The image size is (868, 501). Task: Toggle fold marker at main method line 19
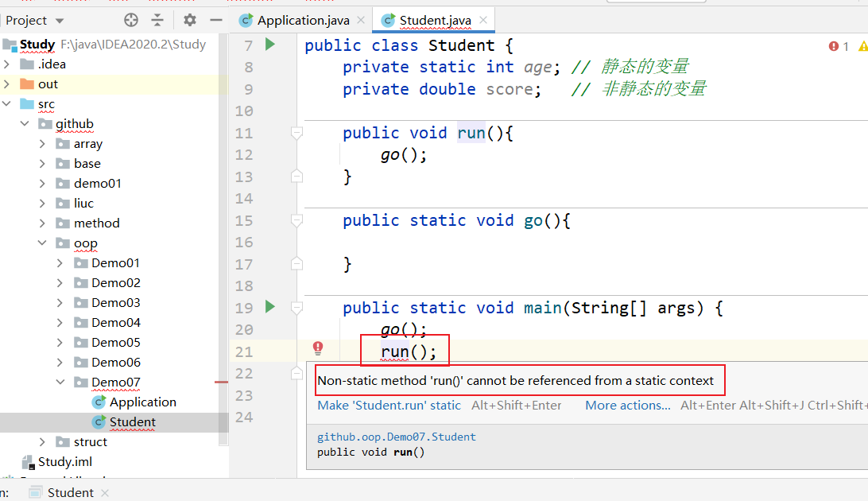click(x=296, y=308)
